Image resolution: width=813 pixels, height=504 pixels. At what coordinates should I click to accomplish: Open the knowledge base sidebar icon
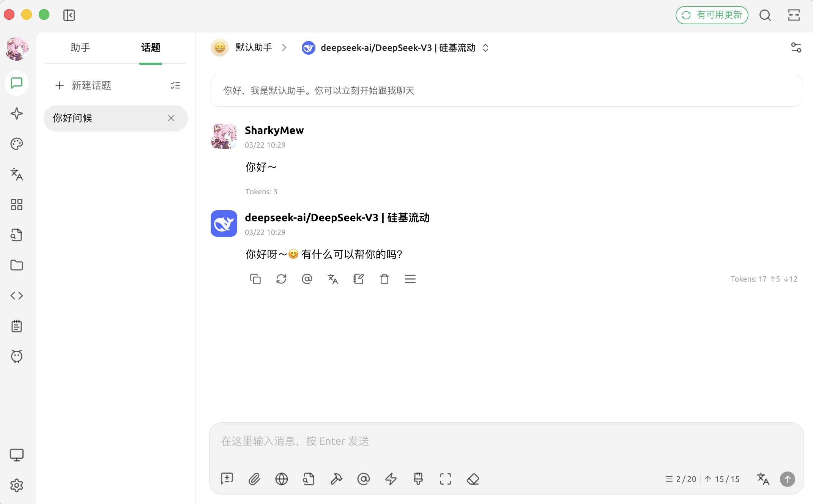17,235
